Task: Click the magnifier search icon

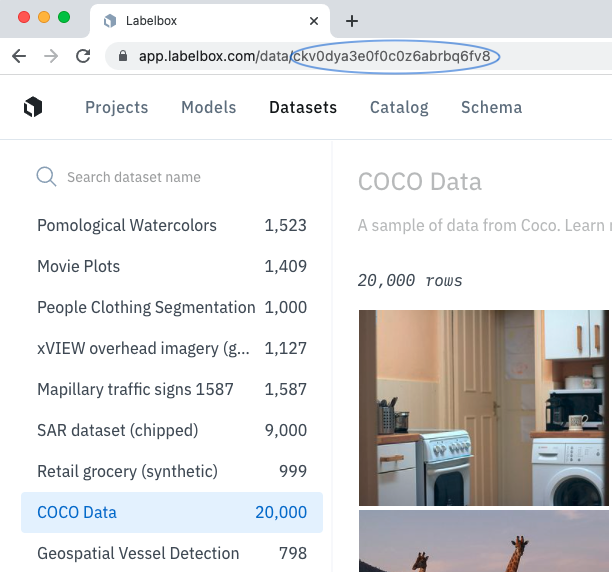Action: click(x=46, y=177)
